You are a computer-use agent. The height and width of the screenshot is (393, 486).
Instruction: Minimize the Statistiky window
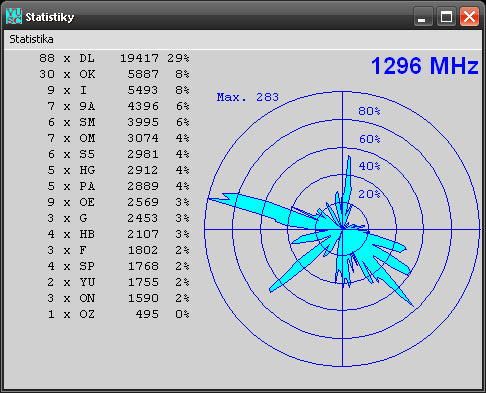423,16
